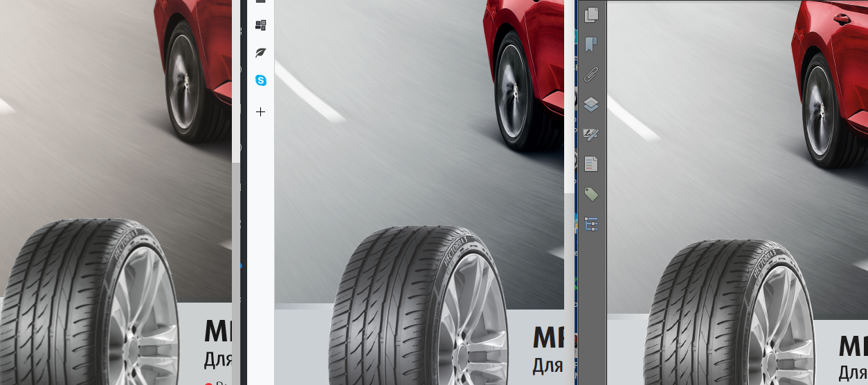
Task: Open Page Thumbnails panel in Acrobat
Action: (x=591, y=15)
